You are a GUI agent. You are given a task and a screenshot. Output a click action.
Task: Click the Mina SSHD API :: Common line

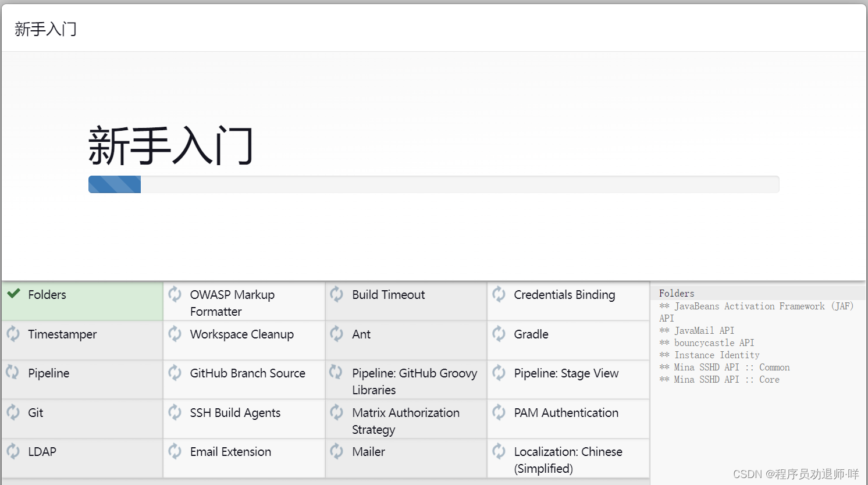click(724, 367)
